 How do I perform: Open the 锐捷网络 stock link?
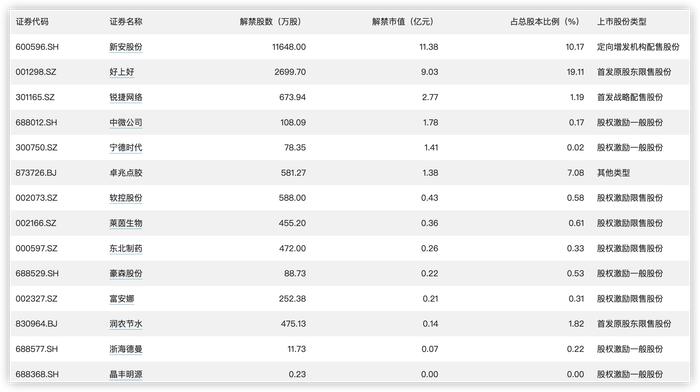(x=126, y=97)
